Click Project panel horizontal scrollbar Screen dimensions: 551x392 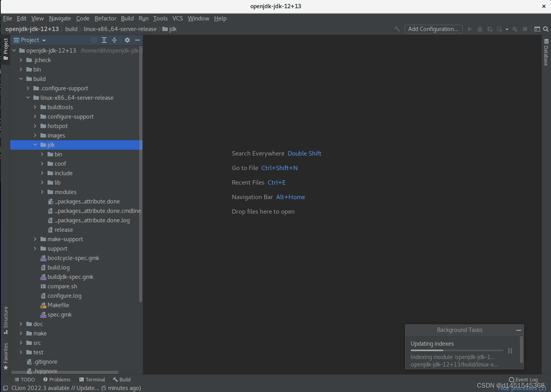65,372
